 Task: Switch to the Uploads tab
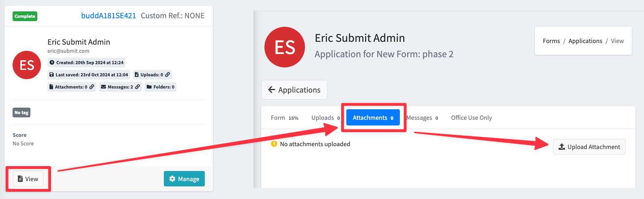click(326, 118)
